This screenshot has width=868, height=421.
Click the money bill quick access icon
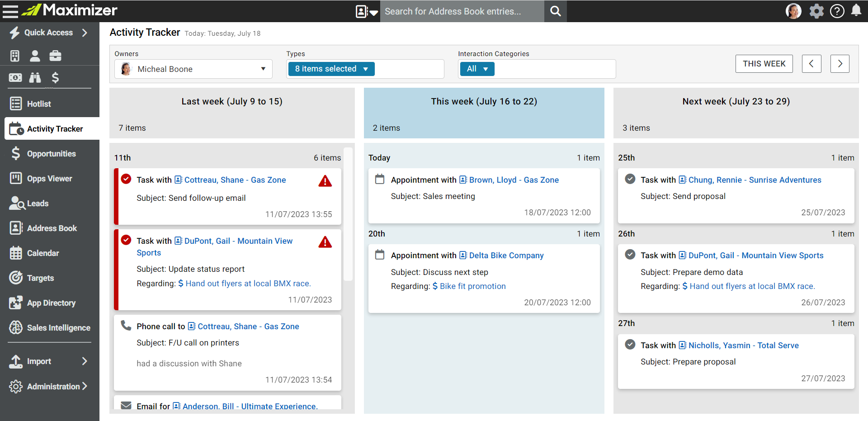[x=15, y=78]
